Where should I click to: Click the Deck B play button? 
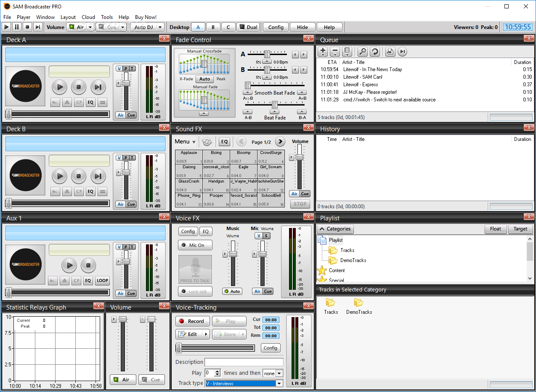pyautogui.click(x=60, y=177)
